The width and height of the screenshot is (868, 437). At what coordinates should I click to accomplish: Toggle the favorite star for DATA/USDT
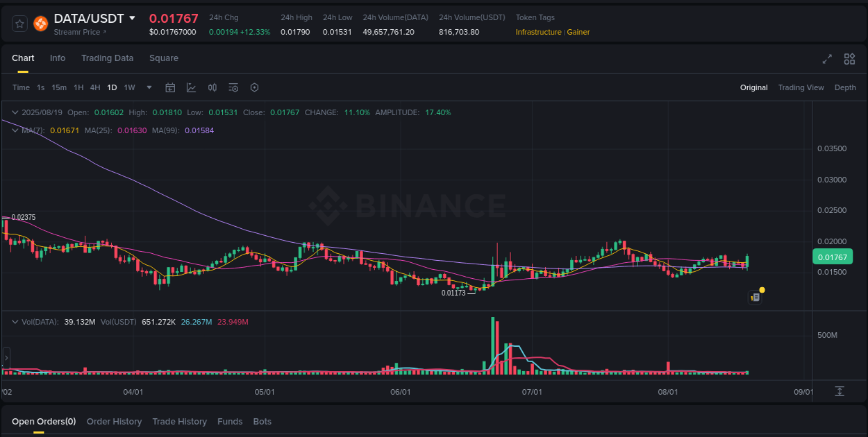(19, 23)
